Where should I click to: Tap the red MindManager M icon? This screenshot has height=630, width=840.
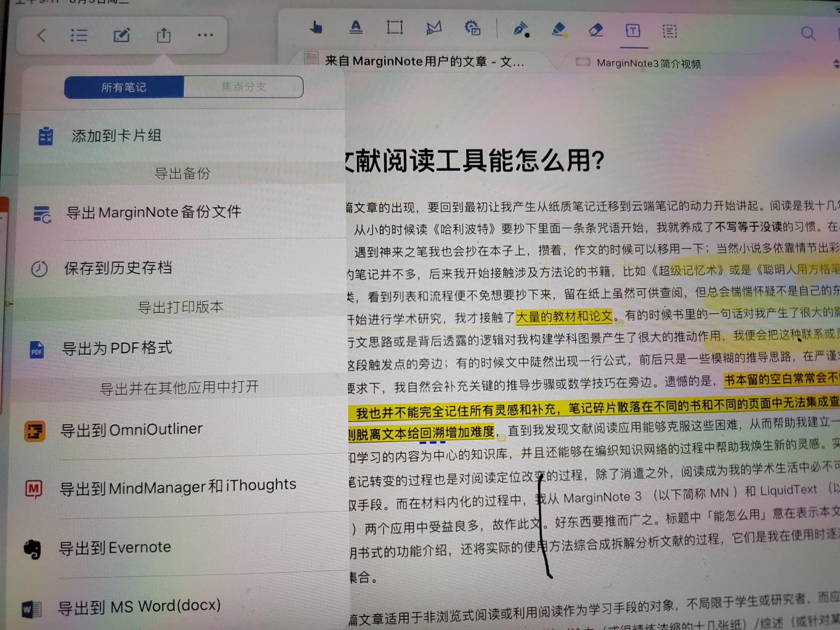coord(34,489)
